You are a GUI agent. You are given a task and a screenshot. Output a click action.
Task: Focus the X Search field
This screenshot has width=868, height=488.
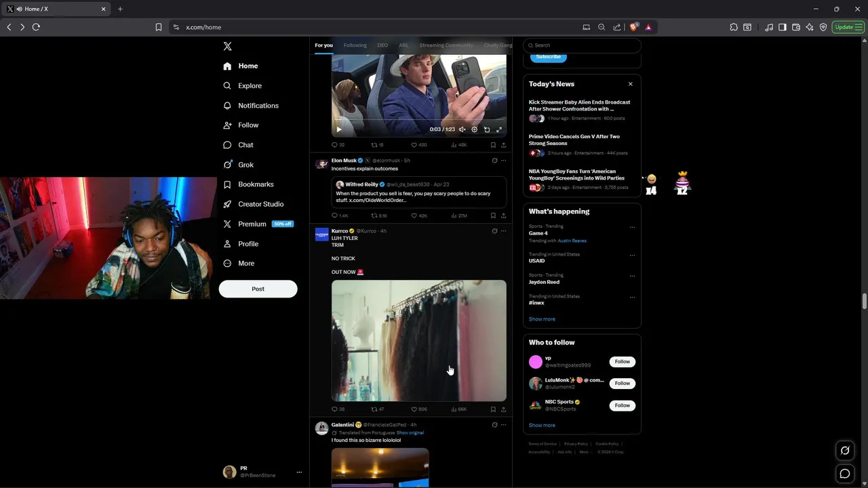(582, 45)
